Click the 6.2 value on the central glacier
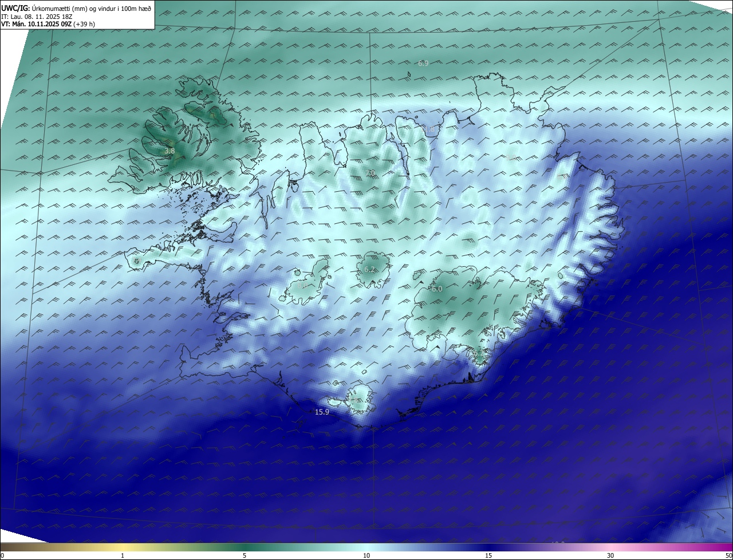The width and height of the screenshot is (733, 560). click(369, 270)
